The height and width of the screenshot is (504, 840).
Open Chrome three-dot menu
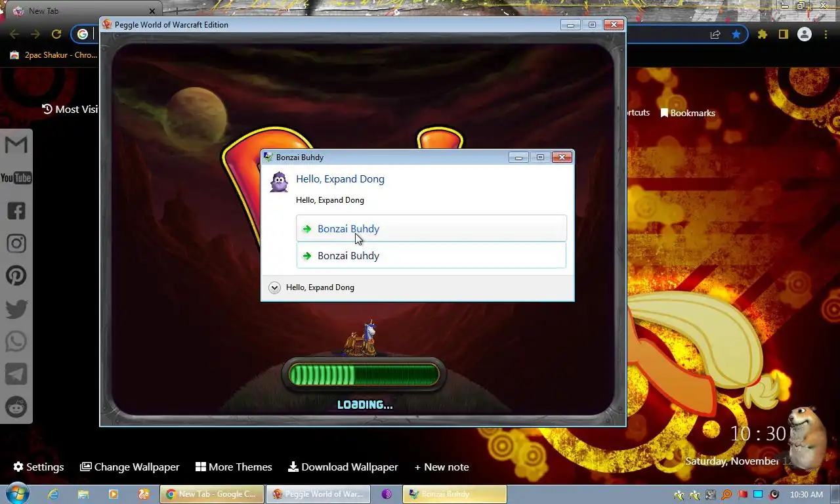click(x=826, y=34)
